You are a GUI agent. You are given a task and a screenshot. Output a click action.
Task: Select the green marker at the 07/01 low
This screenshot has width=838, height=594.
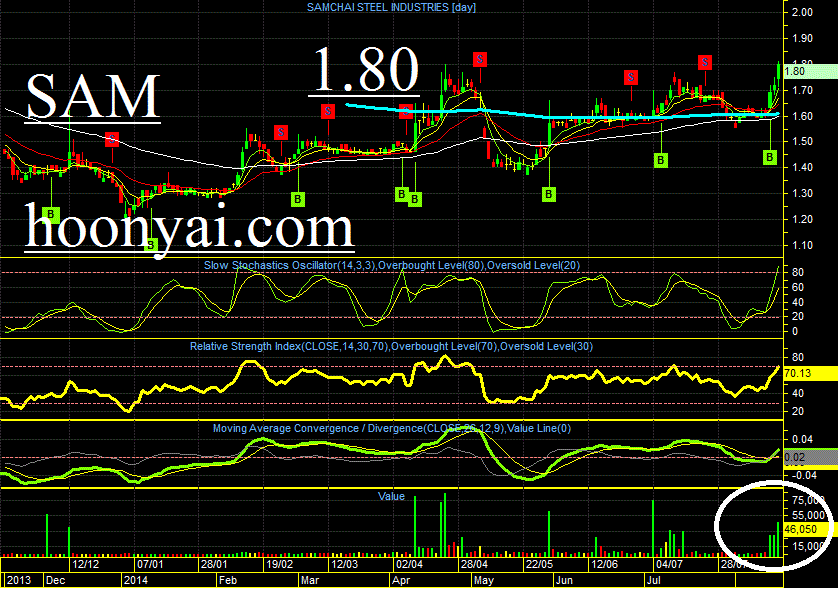pyautogui.click(x=151, y=245)
